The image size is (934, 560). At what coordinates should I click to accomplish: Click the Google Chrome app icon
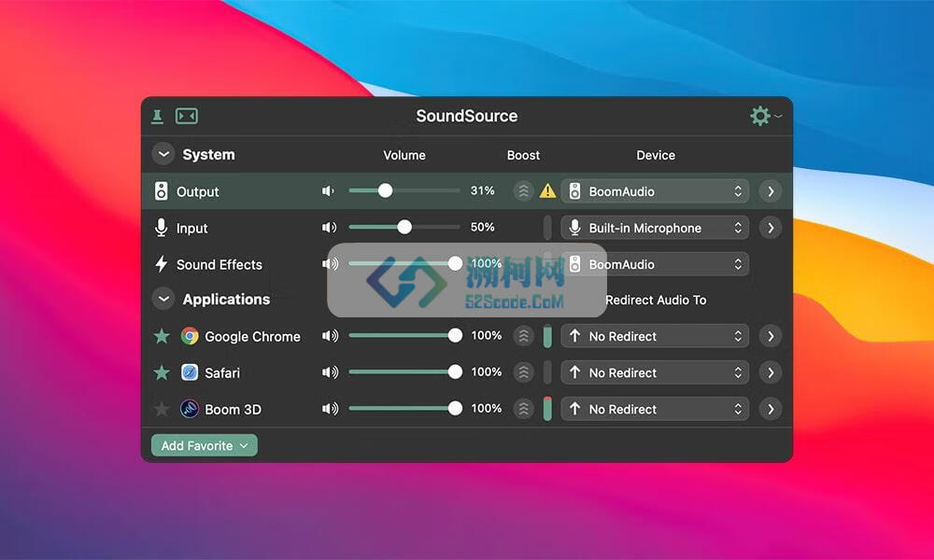tap(190, 336)
